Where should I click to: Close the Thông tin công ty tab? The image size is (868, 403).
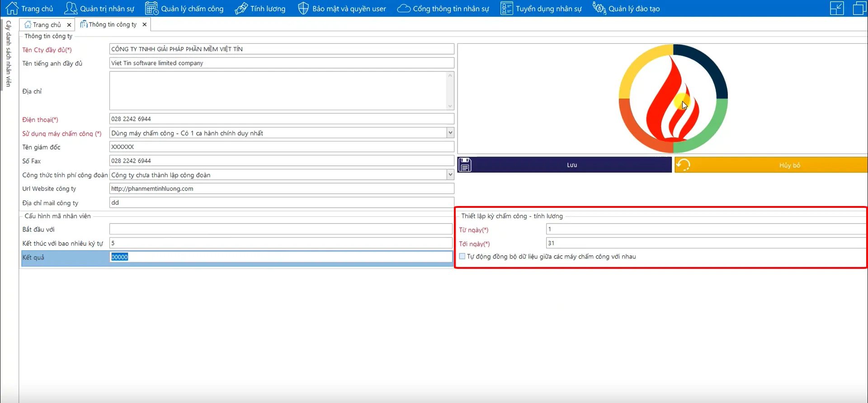click(144, 24)
